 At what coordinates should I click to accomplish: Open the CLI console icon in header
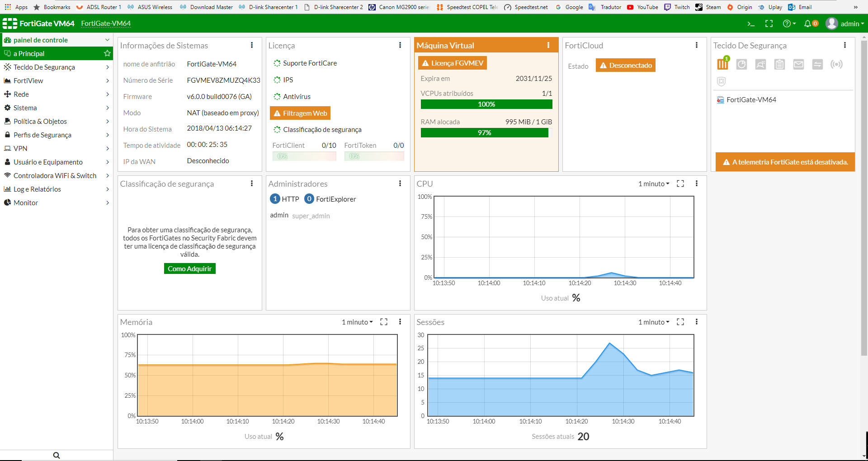coord(751,24)
